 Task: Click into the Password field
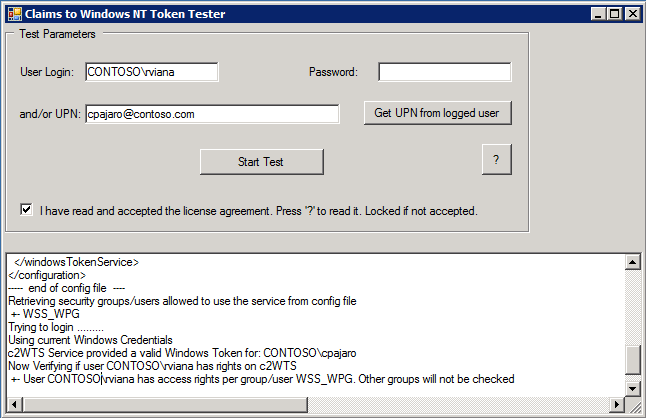444,72
